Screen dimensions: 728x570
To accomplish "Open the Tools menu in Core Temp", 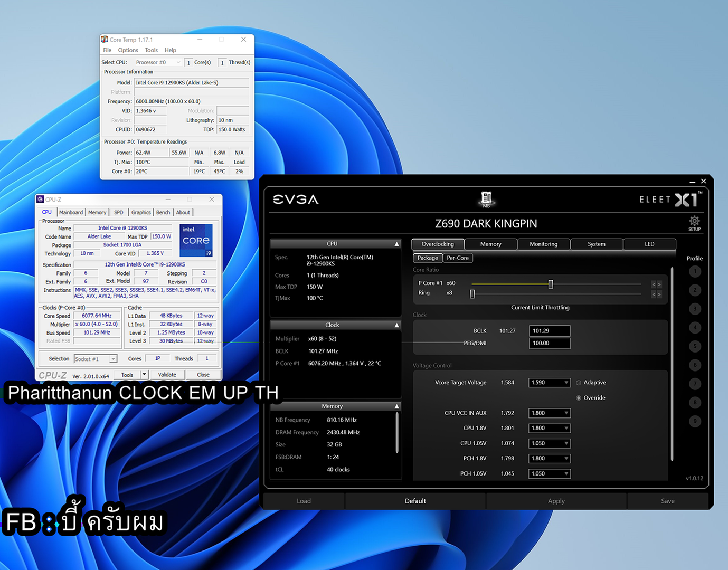I will 151,50.
